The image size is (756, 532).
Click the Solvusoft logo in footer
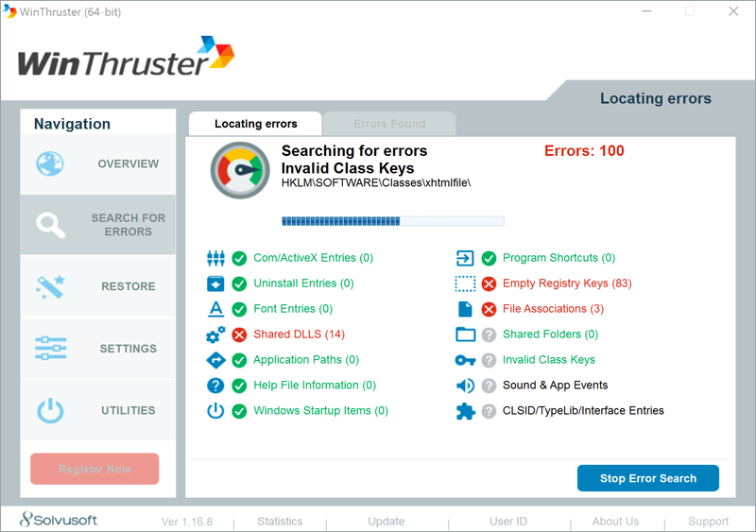click(x=59, y=520)
